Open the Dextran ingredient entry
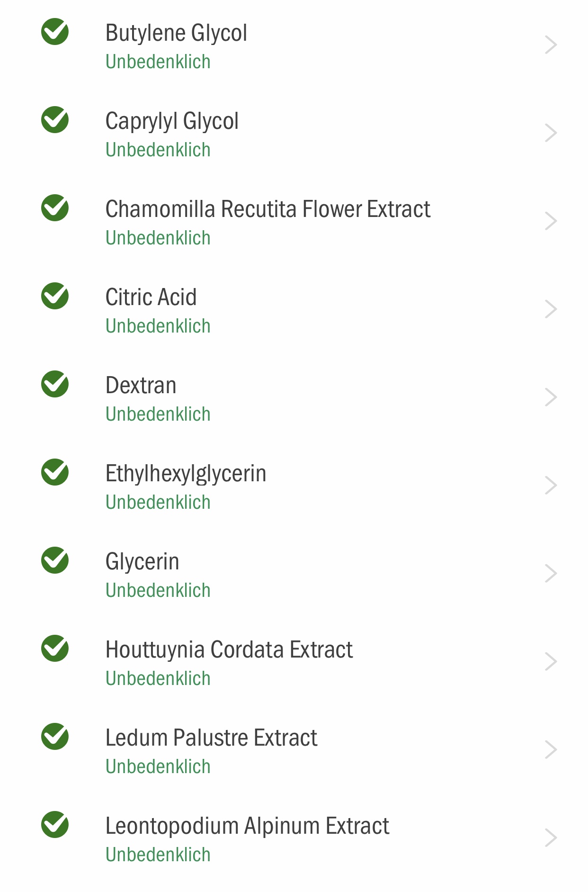The image size is (588, 892). coord(294,397)
